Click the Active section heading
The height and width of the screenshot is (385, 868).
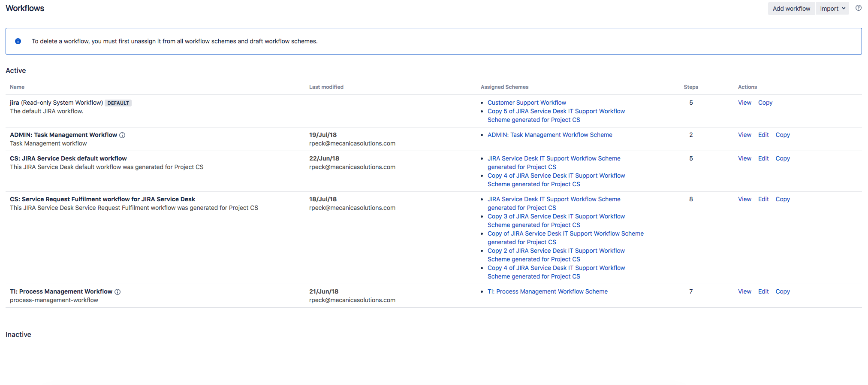16,70
